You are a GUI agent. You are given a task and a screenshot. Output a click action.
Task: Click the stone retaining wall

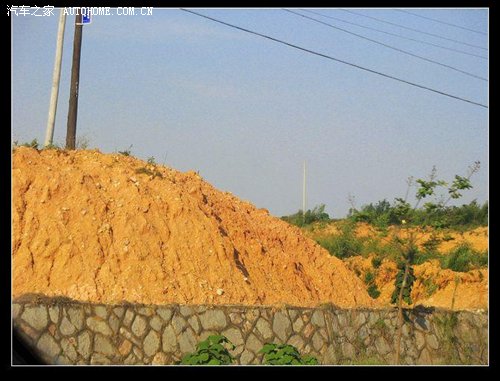[250, 333]
